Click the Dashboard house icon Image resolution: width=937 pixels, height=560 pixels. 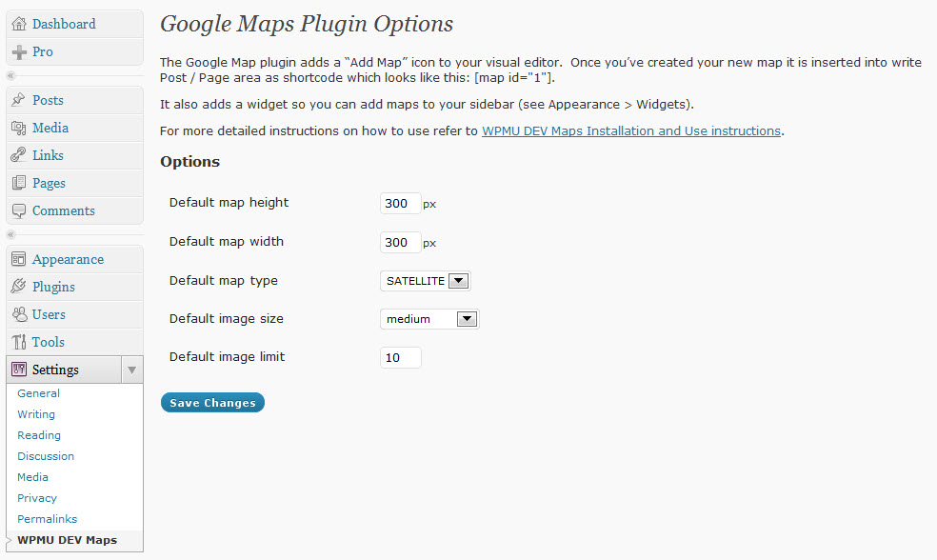click(19, 24)
